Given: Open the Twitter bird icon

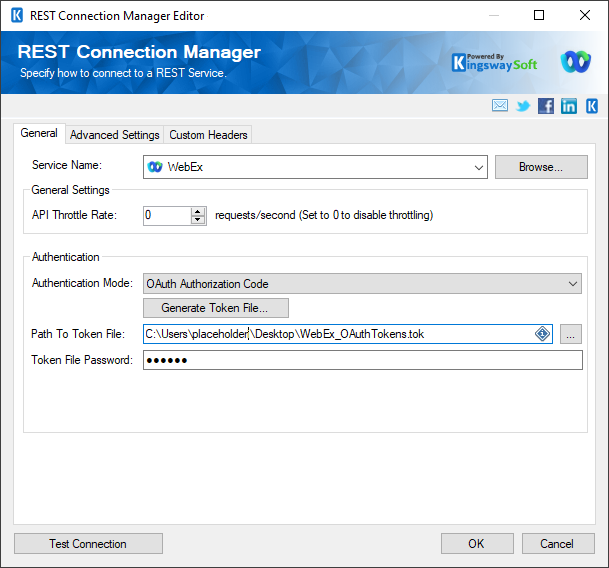Looking at the screenshot, I should (x=523, y=106).
